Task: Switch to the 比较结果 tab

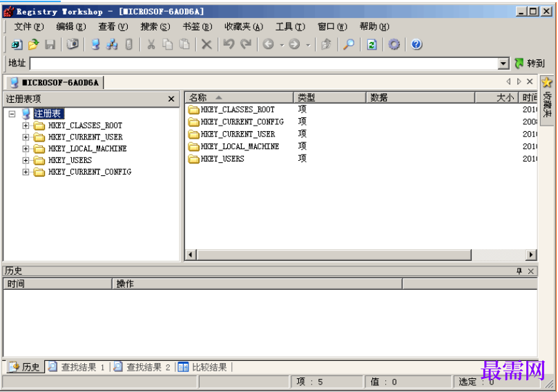Action: tap(203, 367)
